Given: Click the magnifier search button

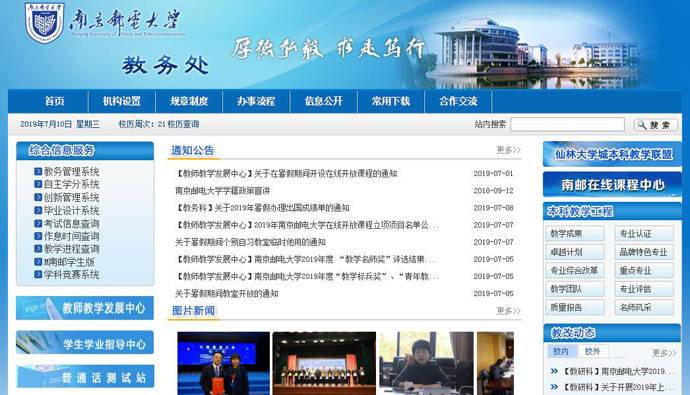Looking at the screenshot, I should pos(655,125).
